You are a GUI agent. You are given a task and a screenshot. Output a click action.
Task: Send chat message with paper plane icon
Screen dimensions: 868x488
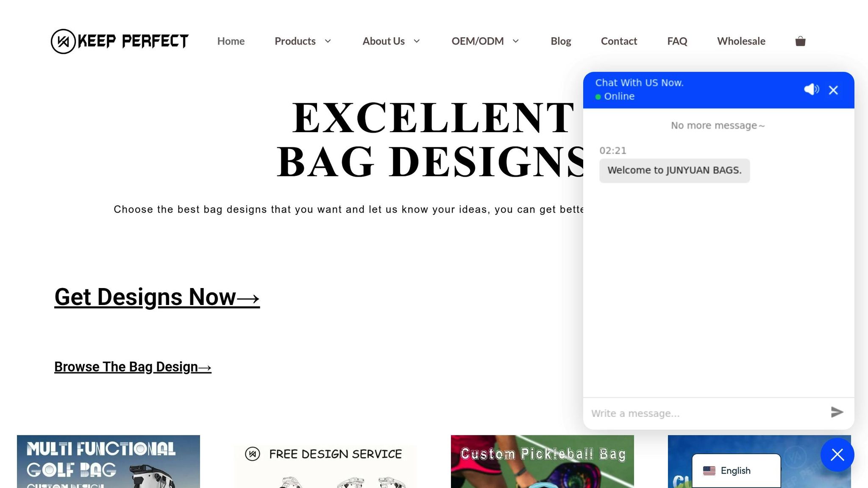[837, 412]
